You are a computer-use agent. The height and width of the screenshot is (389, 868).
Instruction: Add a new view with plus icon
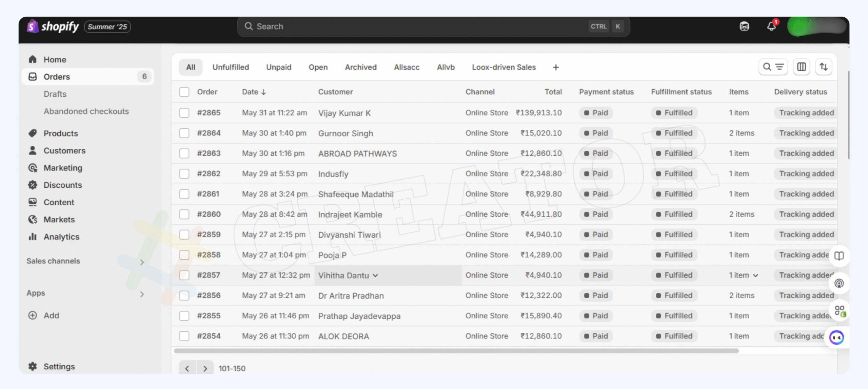pos(555,67)
